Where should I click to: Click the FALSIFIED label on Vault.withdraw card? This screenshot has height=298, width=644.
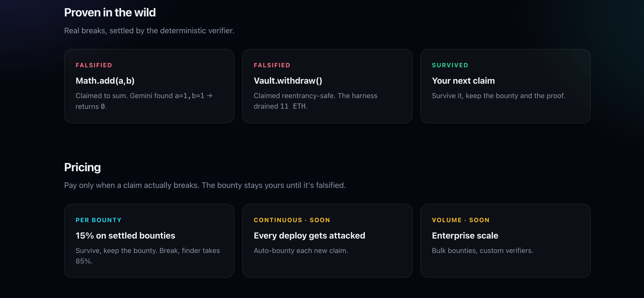(272, 65)
